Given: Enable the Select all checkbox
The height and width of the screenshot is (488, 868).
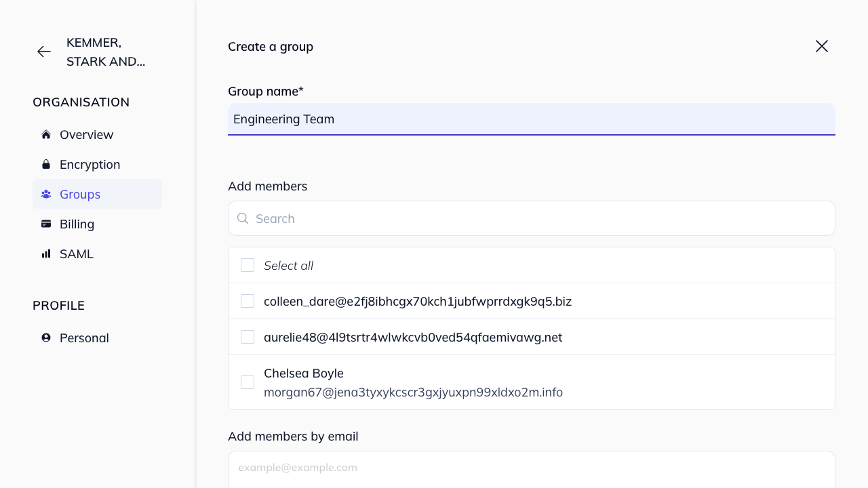Looking at the screenshot, I should coord(247,265).
